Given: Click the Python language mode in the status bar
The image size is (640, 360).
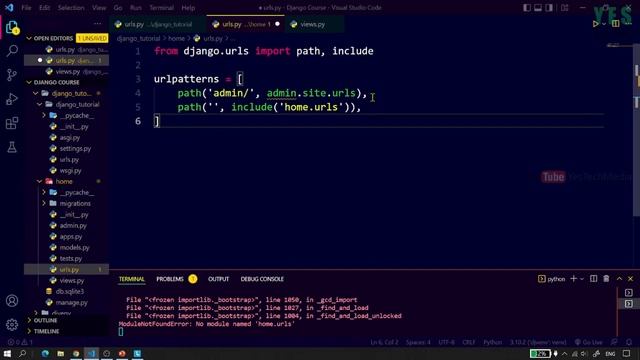Looking at the screenshot, I should pyautogui.click(x=492, y=342).
